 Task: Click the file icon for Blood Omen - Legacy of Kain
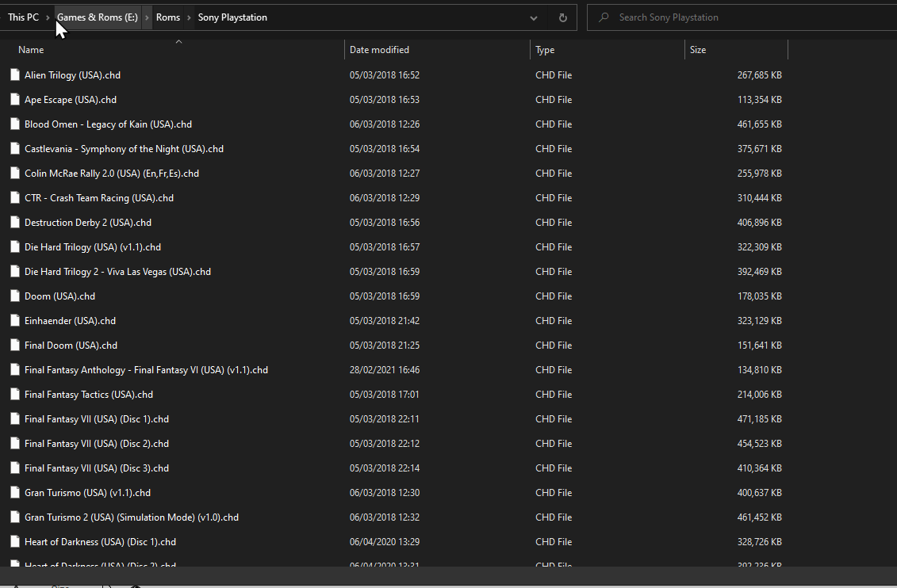[15, 124]
